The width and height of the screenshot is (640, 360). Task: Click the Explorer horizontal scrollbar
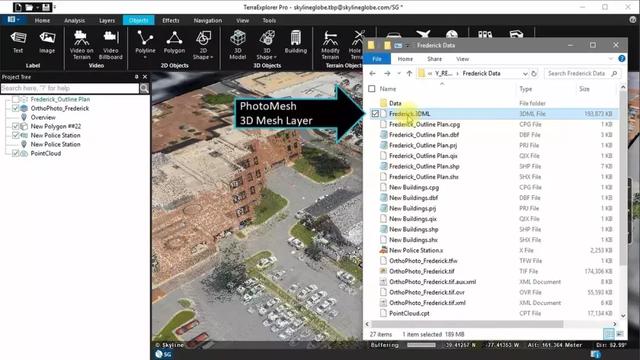467,324
